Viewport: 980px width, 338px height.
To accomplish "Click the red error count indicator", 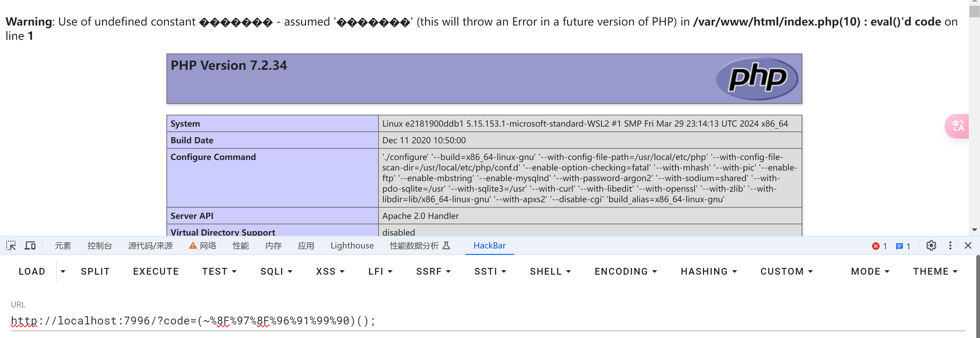I will (879, 246).
